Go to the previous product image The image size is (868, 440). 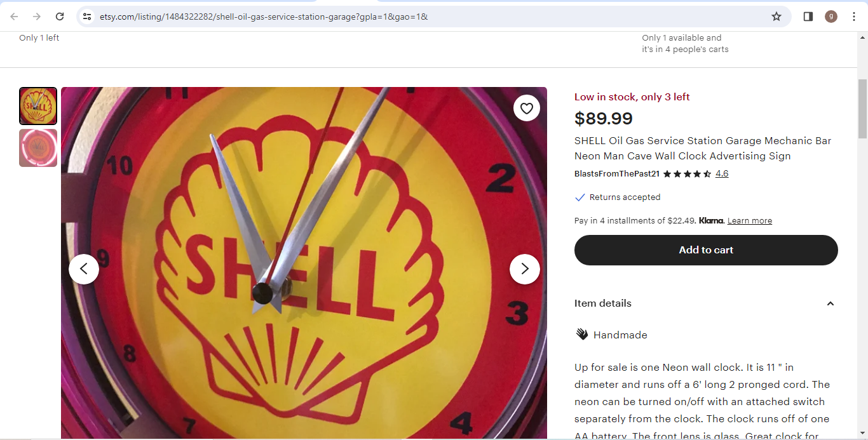[x=84, y=269]
